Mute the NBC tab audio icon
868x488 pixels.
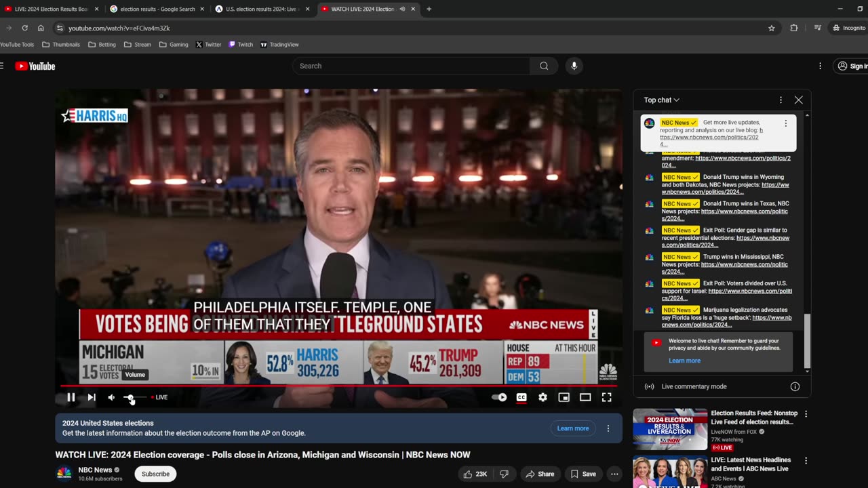pos(402,9)
